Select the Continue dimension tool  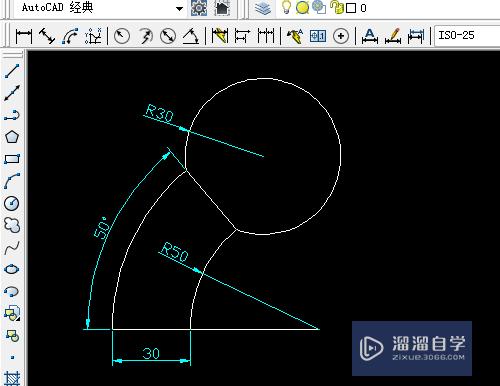(266, 36)
